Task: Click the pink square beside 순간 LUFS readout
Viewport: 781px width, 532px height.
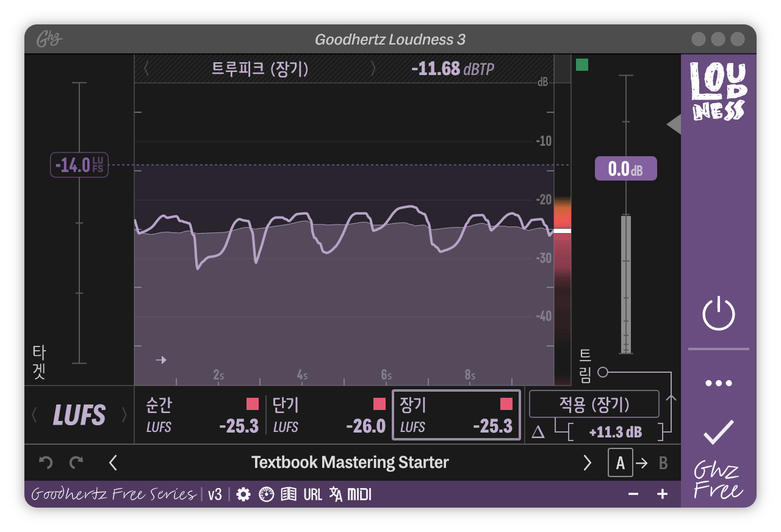Action: 251,404
